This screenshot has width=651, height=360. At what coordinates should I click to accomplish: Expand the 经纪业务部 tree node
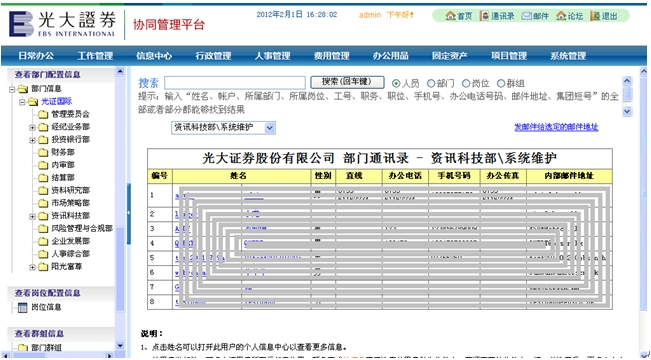coord(32,127)
